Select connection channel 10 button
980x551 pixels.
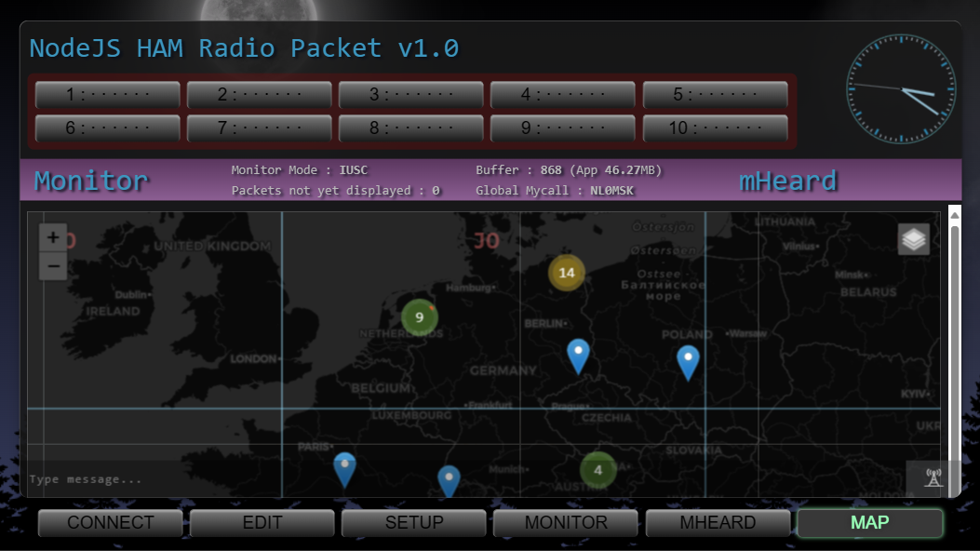pyautogui.click(x=715, y=128)
